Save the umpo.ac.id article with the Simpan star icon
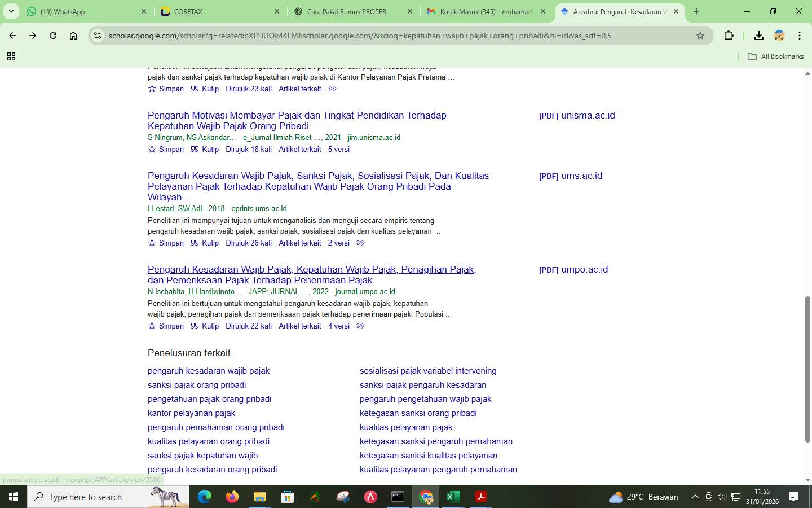The width and height of the screenshot is (812, 508). pyautogui.click(x=151, y=326)
